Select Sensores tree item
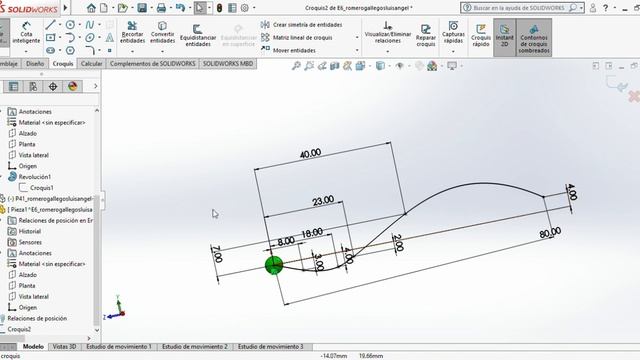Viewport: 640px width, 360px height. coord(30,242)
